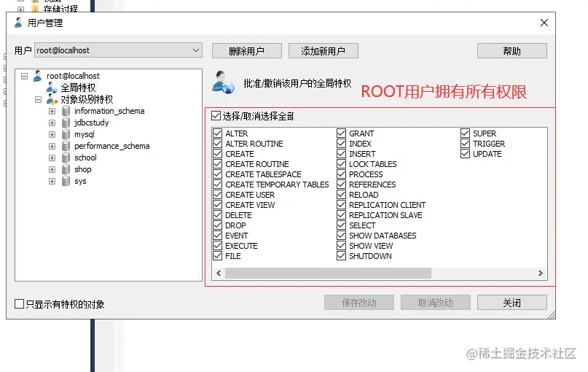Screen dimensions: 588x372
Task: Click the CREATE TABLESPACE privilege label
Action: [263, 174]
